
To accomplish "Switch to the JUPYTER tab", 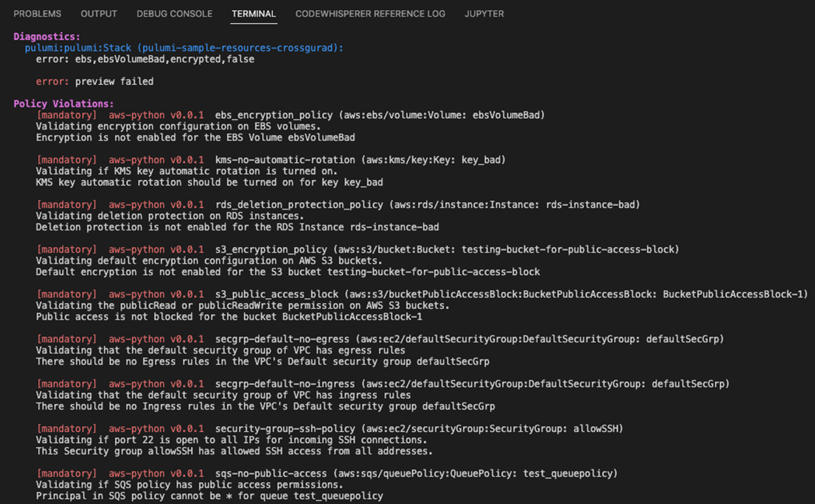I will click(x=484, y=14).
